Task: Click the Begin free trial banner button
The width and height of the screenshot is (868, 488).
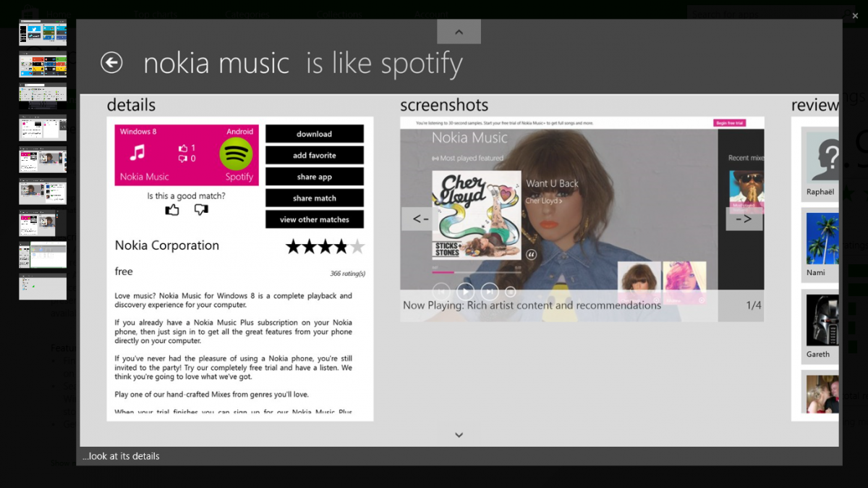Action: 728,123
